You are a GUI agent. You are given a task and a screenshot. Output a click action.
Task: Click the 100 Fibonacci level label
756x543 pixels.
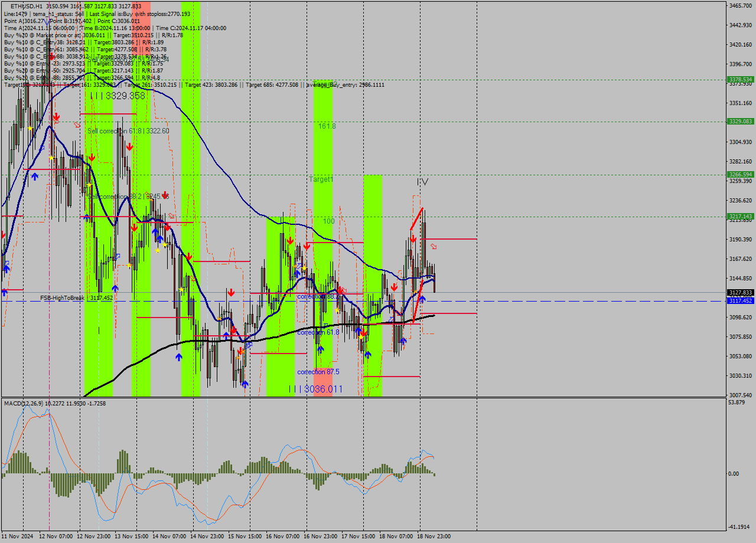point(329,221)
